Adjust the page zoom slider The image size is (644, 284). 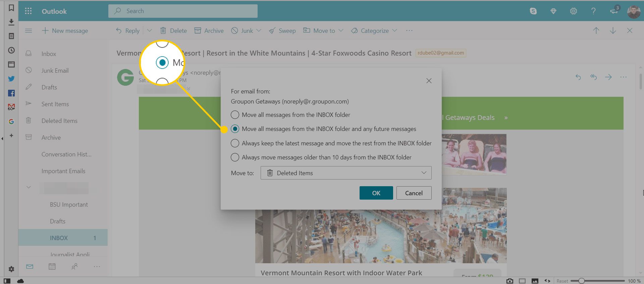pos(582,281)
